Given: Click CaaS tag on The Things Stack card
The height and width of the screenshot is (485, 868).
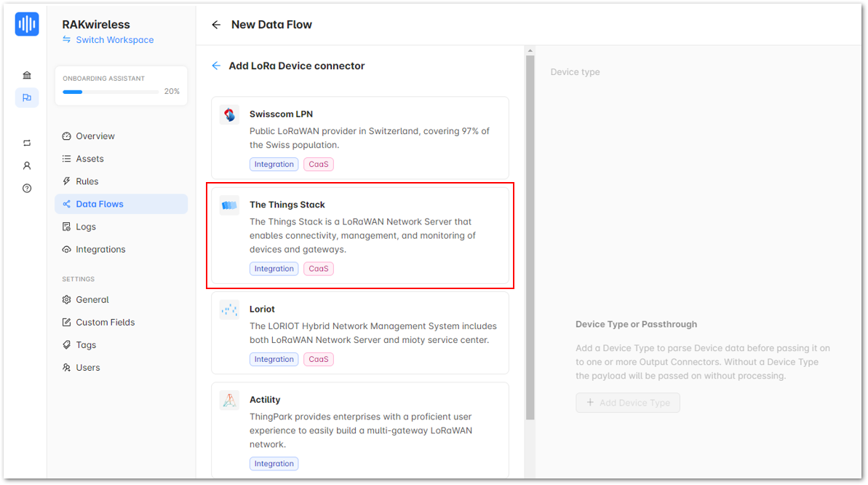Looking at the screenshot, I should (x=318, y=269).
